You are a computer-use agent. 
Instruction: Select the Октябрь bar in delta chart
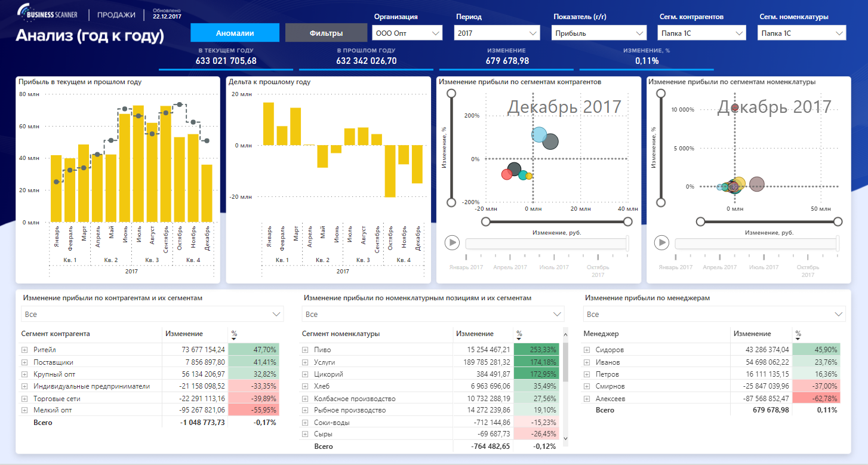point(390,171)
